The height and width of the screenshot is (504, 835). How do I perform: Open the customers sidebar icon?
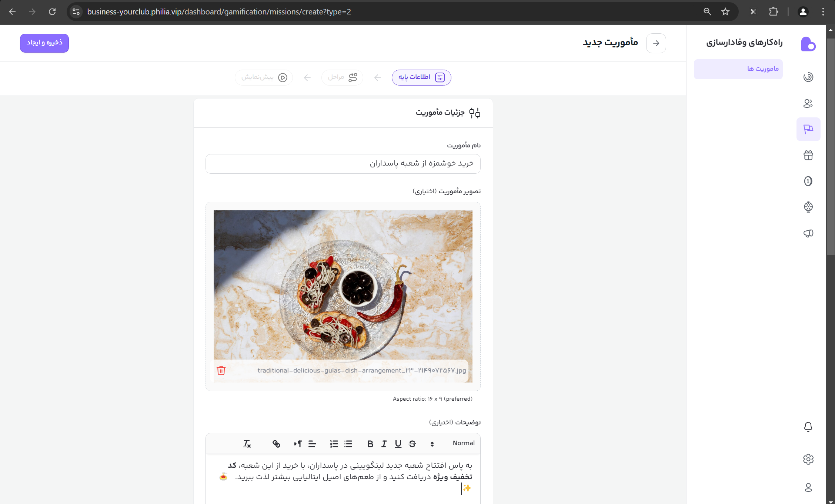pos(808,103)
